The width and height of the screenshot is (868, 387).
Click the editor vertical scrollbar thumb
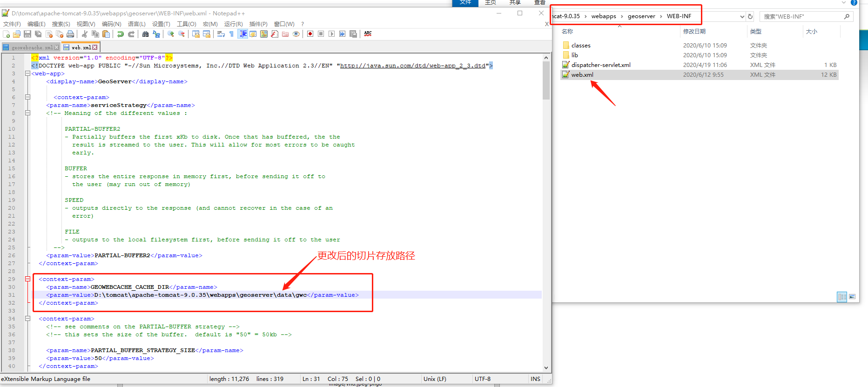pos(546,80)
